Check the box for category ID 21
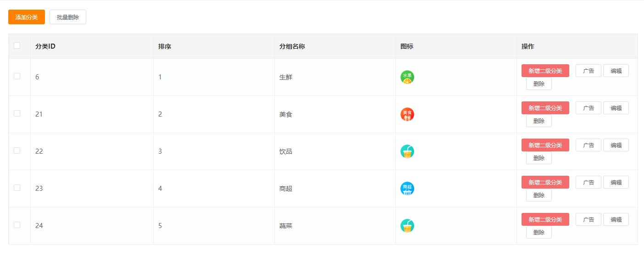644x262 pixels. pyautogui.click(x=17, y=113)
